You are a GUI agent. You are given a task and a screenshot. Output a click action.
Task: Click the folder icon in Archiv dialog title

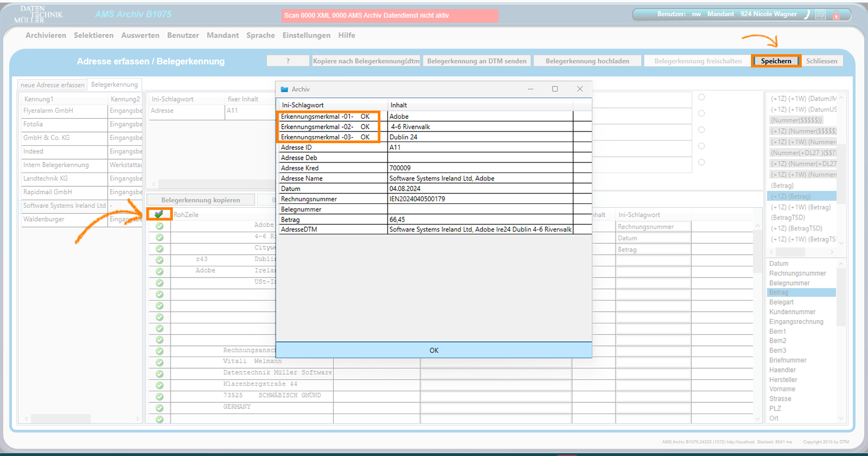point(284,89)
